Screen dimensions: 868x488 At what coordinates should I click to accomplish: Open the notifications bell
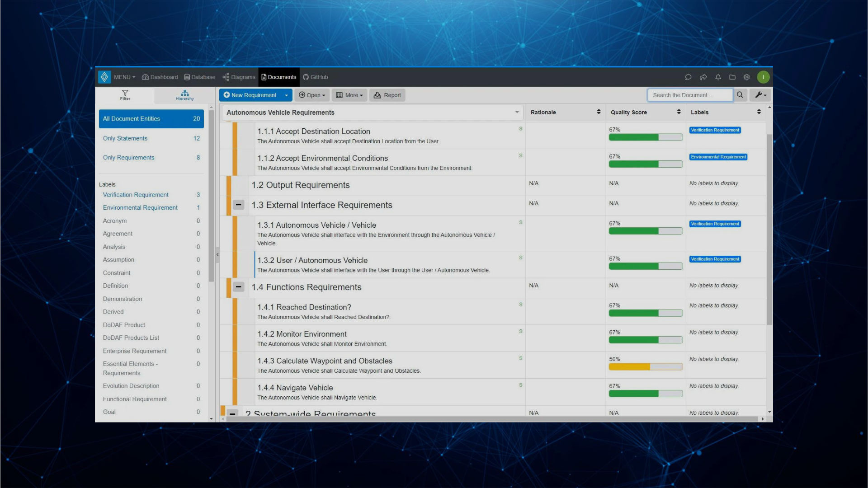[x=718, y=77]
